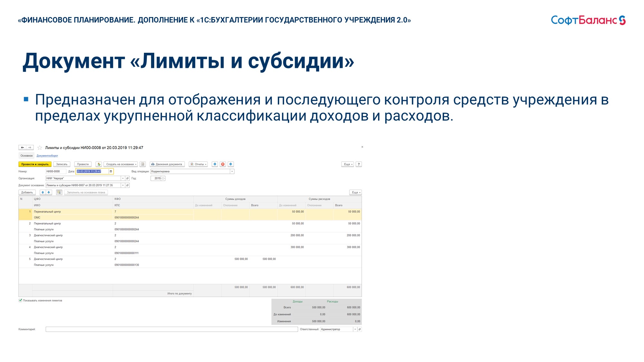Go forward with the right arrow button
Image resolution: width=644 pixels, height=362 pixels.
click(30, 147)
